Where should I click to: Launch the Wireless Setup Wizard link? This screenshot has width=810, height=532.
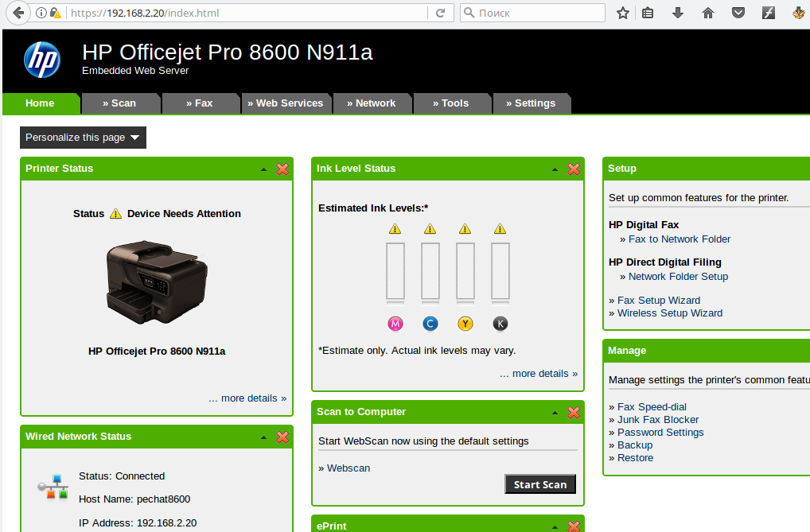(670, 313)
